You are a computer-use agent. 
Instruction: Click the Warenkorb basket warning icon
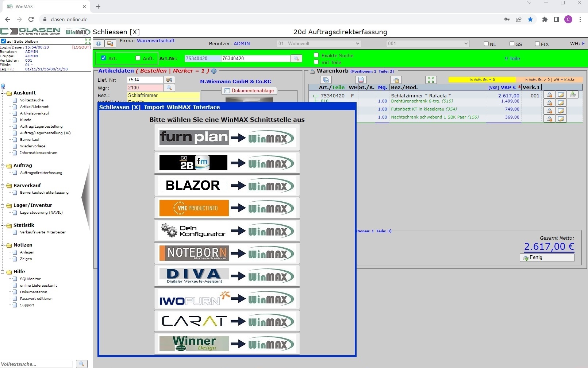396,80
